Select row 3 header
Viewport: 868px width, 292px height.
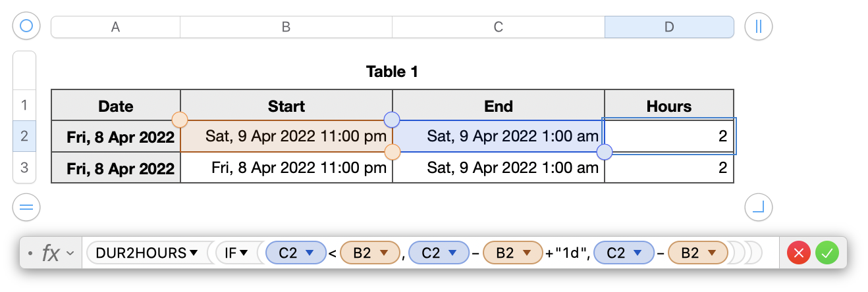(24, 168)
